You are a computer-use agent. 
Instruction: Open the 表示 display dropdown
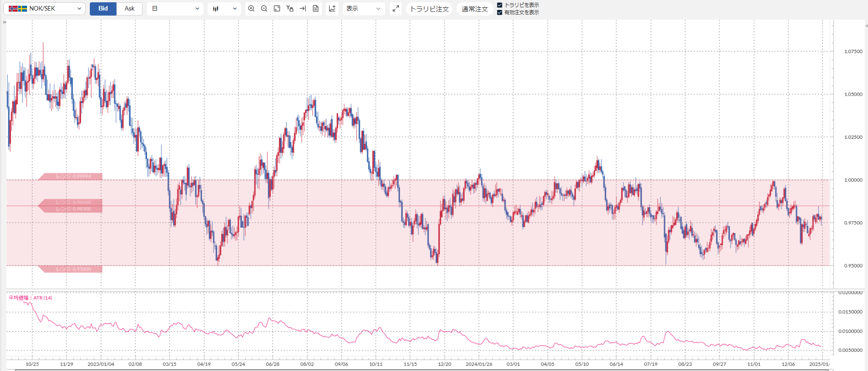pyautogui.click(x=364, y=9)
